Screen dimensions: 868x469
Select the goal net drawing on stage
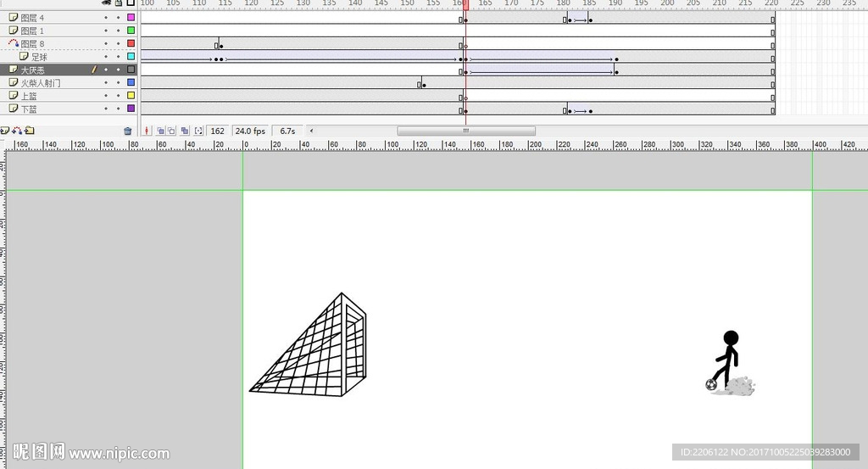coord(308,344)
